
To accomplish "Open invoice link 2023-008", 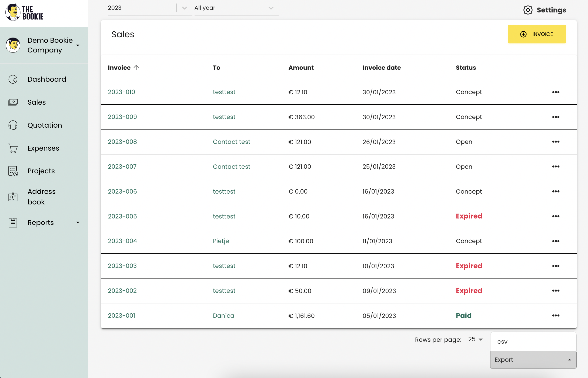I will pos(122,142).
